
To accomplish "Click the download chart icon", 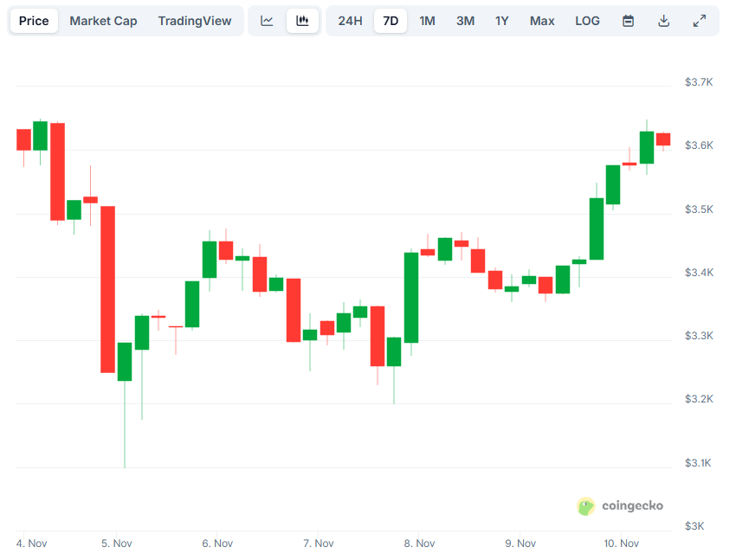I will (663, 20).
